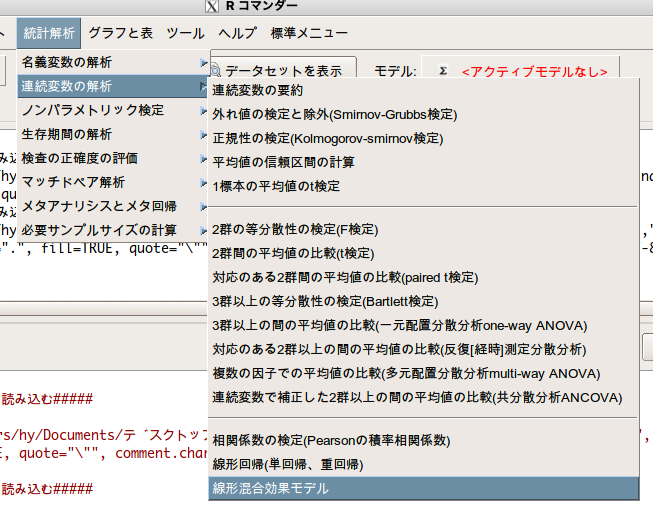
Task: Expand the 名義変数の解析 submenu
Action: tap(112, 62)
